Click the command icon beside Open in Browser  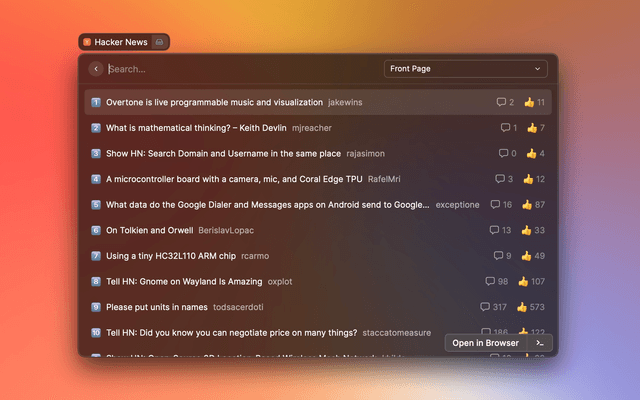540,343
